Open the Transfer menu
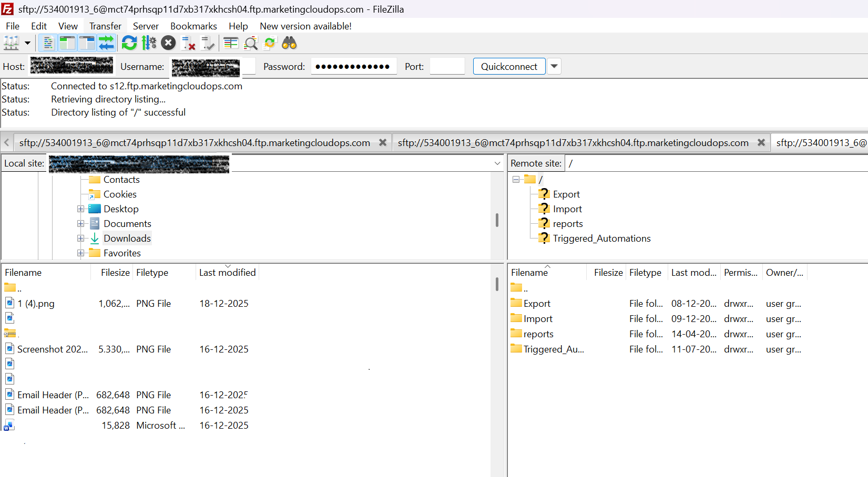This screenshot has width=868, height=477. point(105,26)
